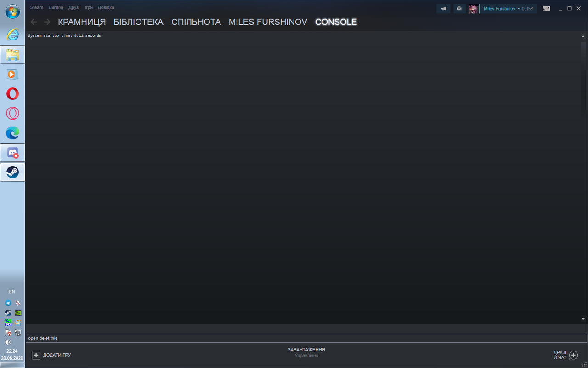Go back with the left navigation arrow

click(x=34, y=22)
